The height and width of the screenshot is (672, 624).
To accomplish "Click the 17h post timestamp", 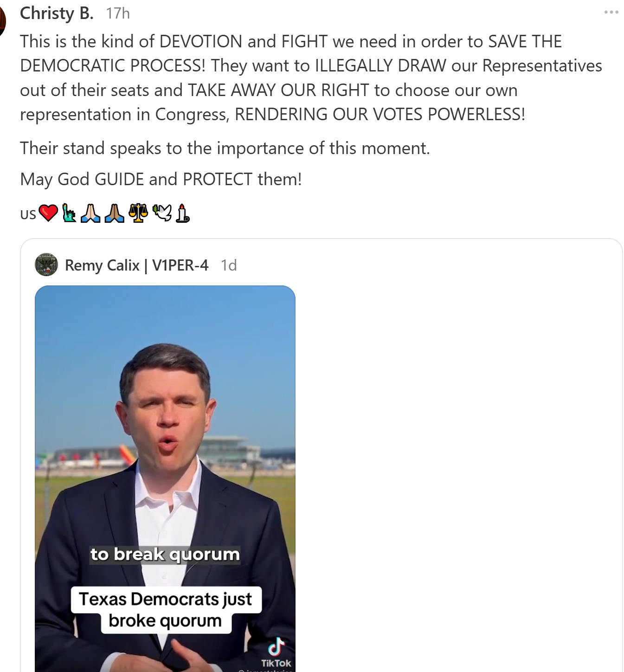I will click(118, 13).
